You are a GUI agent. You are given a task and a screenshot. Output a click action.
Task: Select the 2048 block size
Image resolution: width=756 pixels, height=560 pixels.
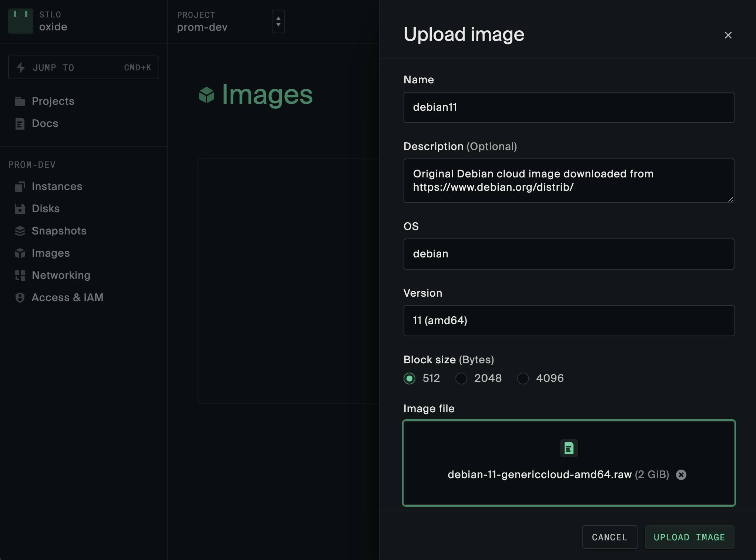[x=461, y=379]
